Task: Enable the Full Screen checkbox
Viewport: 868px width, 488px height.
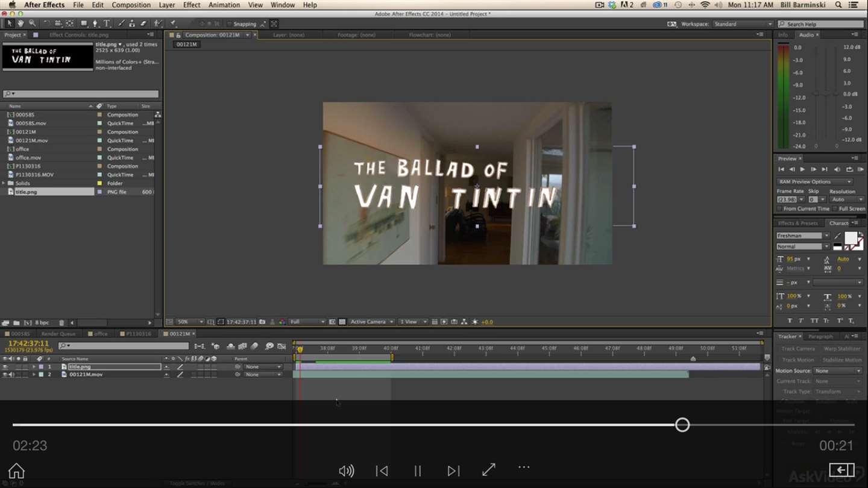Action: point(835,208)
